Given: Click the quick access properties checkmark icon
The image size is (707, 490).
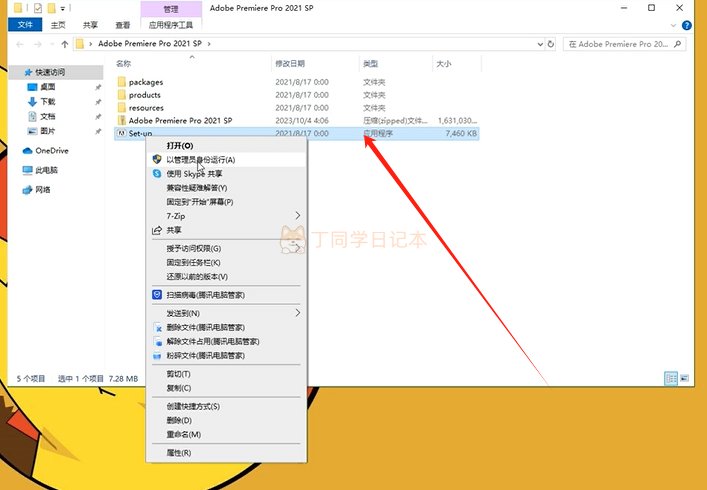Looking at the screenshot, I should (x=38, y=8).
